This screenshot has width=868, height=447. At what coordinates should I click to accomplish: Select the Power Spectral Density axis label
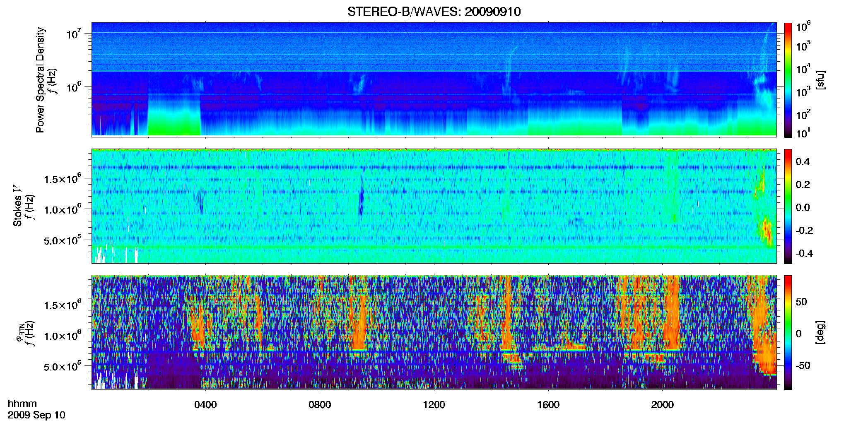40,80
